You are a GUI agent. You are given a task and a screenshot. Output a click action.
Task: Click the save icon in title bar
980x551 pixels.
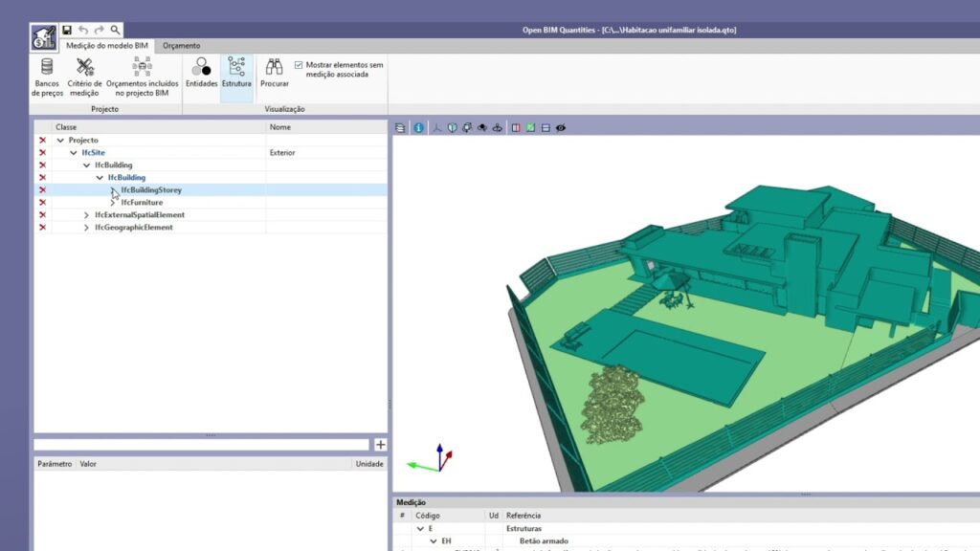67,31
